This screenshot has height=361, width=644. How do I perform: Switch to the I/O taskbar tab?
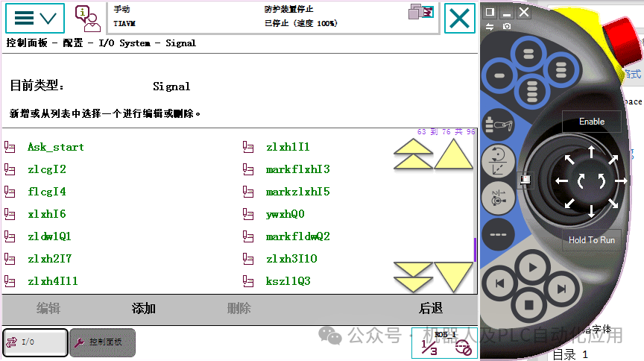35,342
